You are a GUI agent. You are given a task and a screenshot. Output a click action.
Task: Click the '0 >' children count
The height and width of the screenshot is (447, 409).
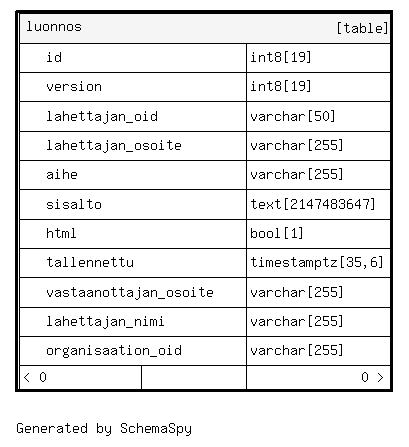coord(372,377)
